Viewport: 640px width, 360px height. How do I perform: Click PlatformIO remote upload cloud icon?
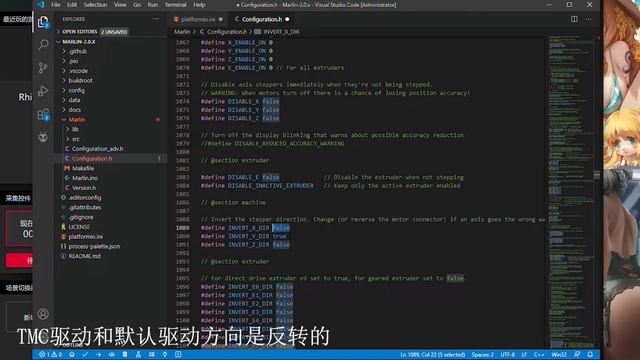pos(111,355)
